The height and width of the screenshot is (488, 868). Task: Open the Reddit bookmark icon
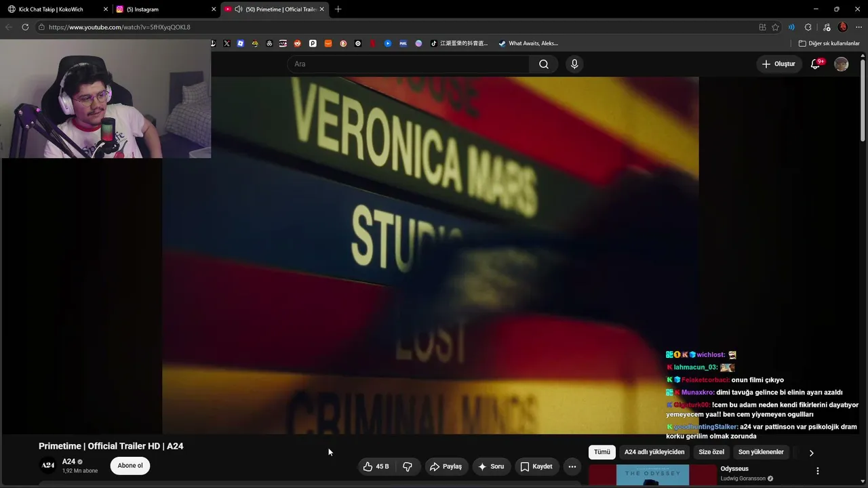(298, 43)
